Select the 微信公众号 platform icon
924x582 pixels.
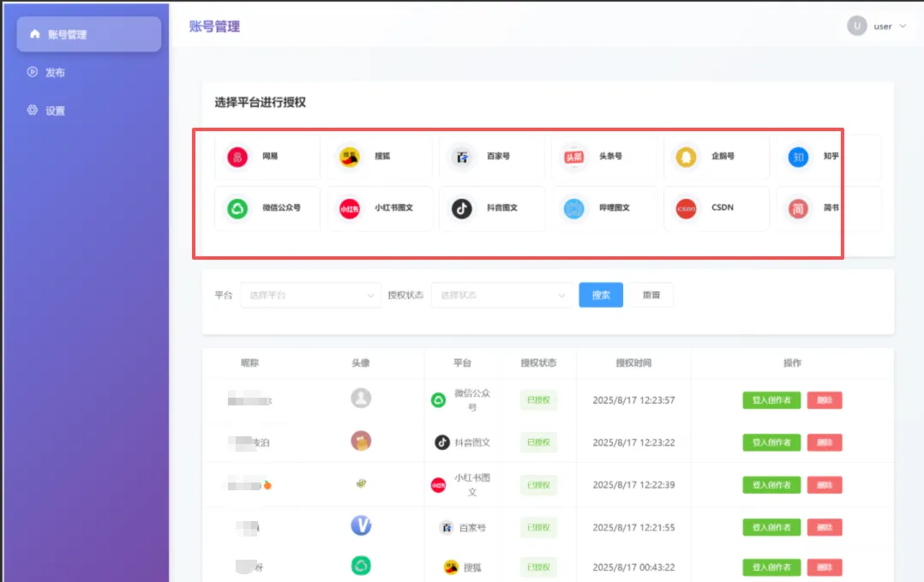point(267,208)
